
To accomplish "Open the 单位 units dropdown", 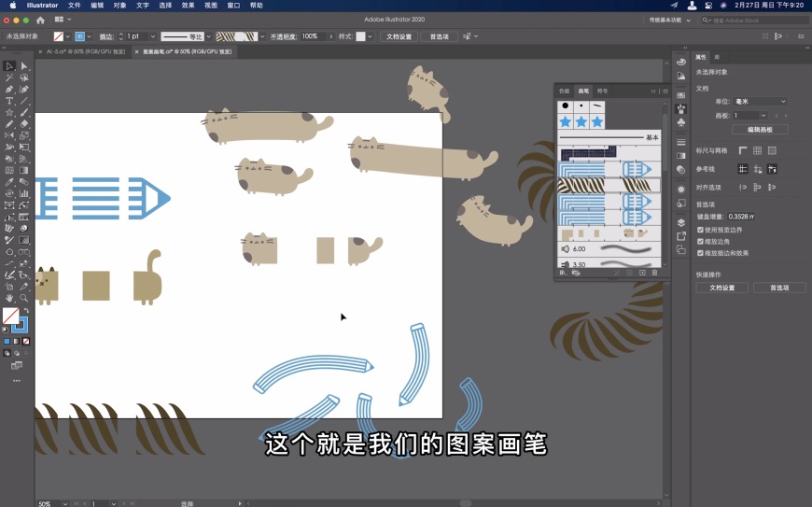I will click(761, 102).
